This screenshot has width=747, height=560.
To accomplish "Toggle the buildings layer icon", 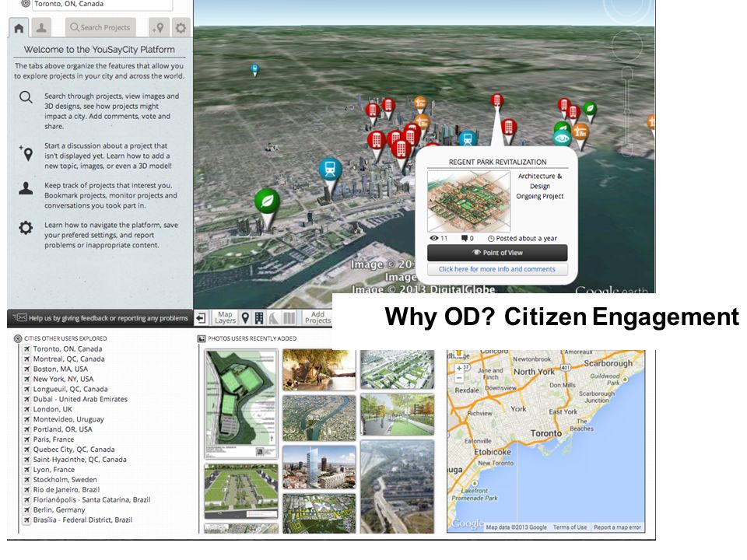I will point(258,317).
